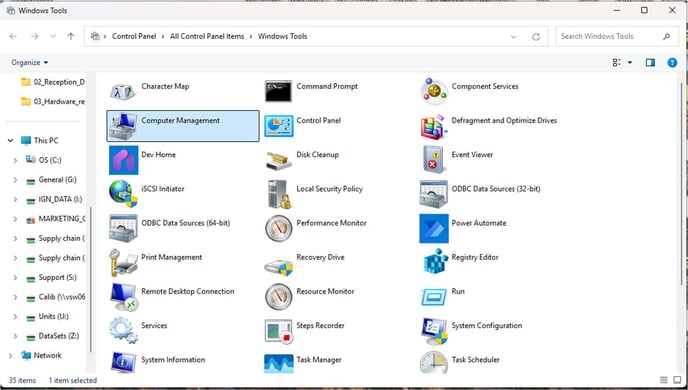Select ODBC Data Sources (64-bit) icon

123,228
